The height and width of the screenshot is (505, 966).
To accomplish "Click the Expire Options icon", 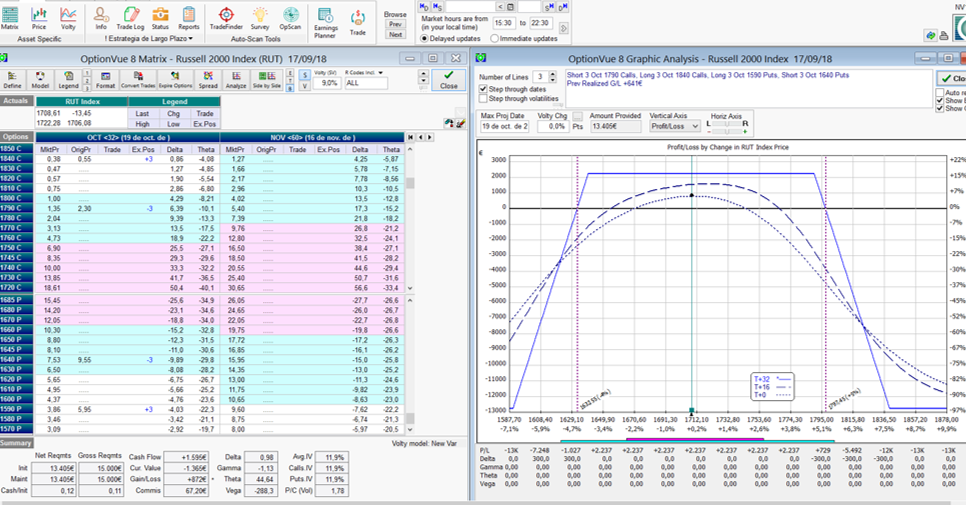I will [176, 79].
